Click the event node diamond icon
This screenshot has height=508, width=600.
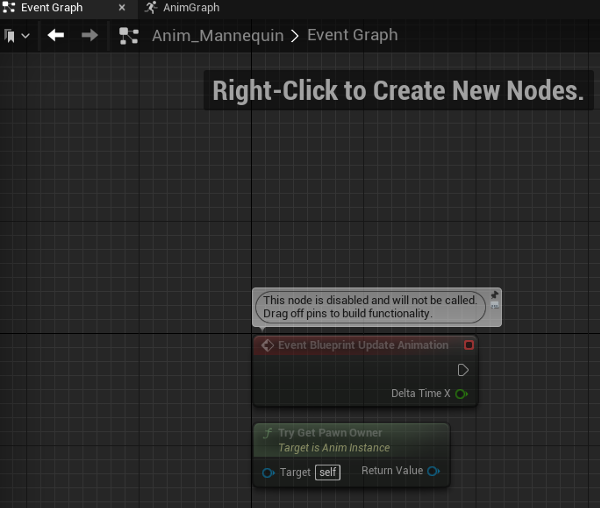click(x=267, y=345)
